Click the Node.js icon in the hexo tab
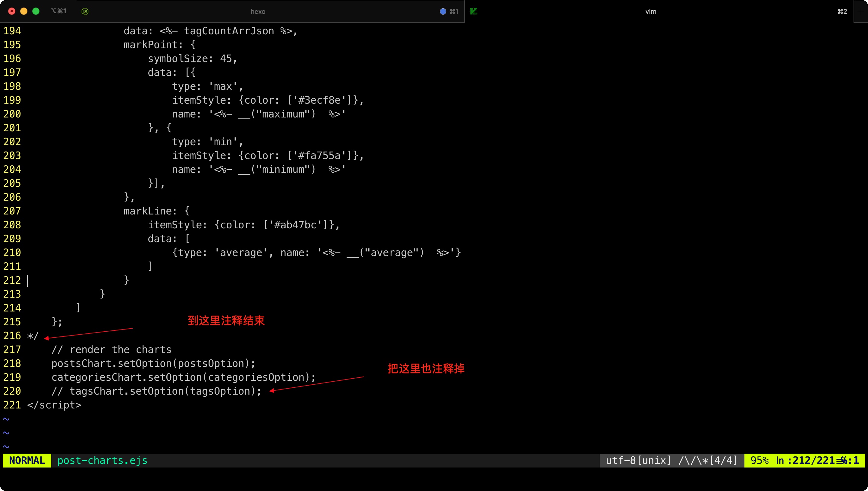Viewport: 868px width, 491px height. [x=85, y=11]
